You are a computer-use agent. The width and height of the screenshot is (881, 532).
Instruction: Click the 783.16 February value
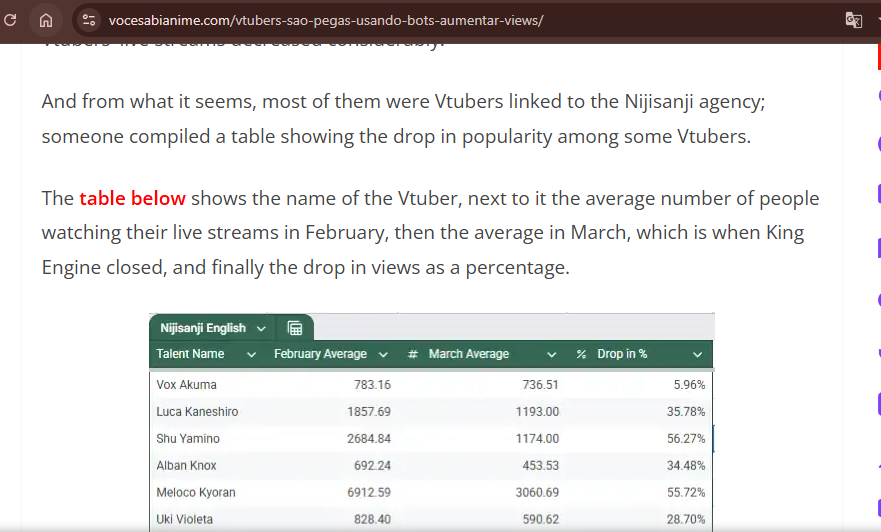pyautogui.click(x=372, y=385)
